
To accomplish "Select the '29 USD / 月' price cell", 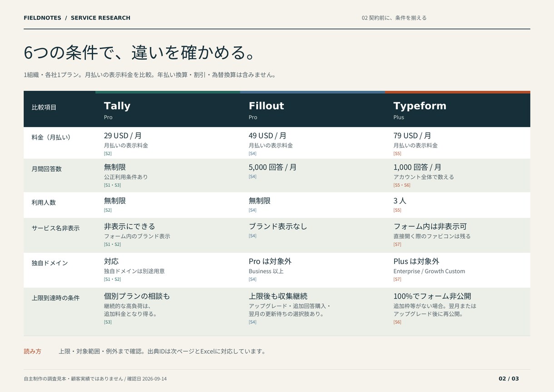I will 123,135.
